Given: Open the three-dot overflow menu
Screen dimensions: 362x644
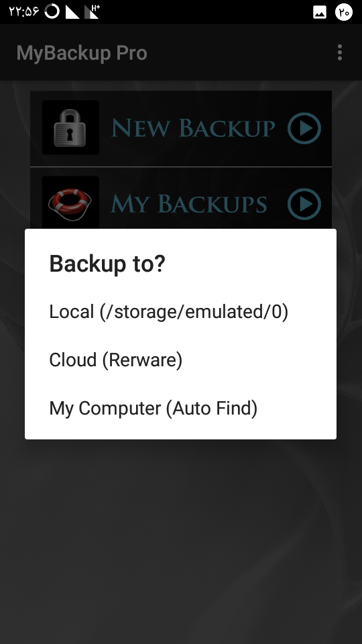Looking at the screenshot, I should [339, 53].
